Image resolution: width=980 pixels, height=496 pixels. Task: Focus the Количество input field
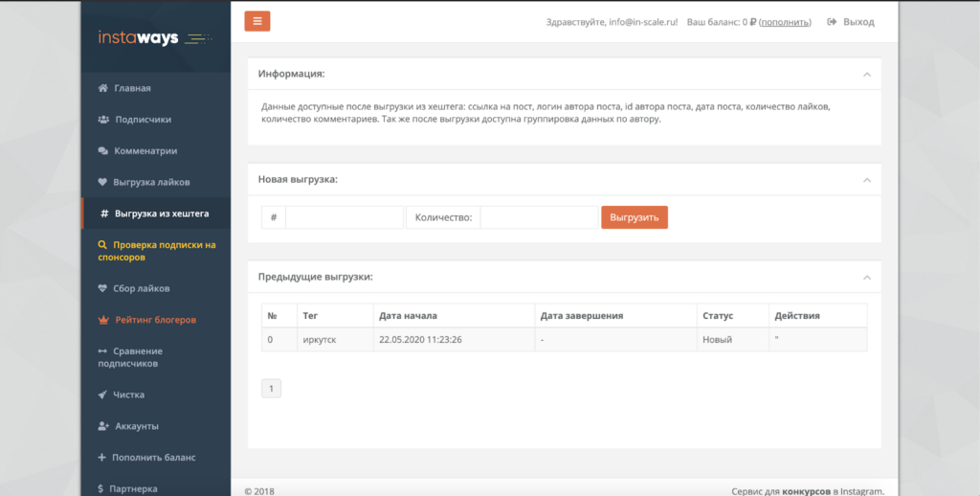point(538,217)
